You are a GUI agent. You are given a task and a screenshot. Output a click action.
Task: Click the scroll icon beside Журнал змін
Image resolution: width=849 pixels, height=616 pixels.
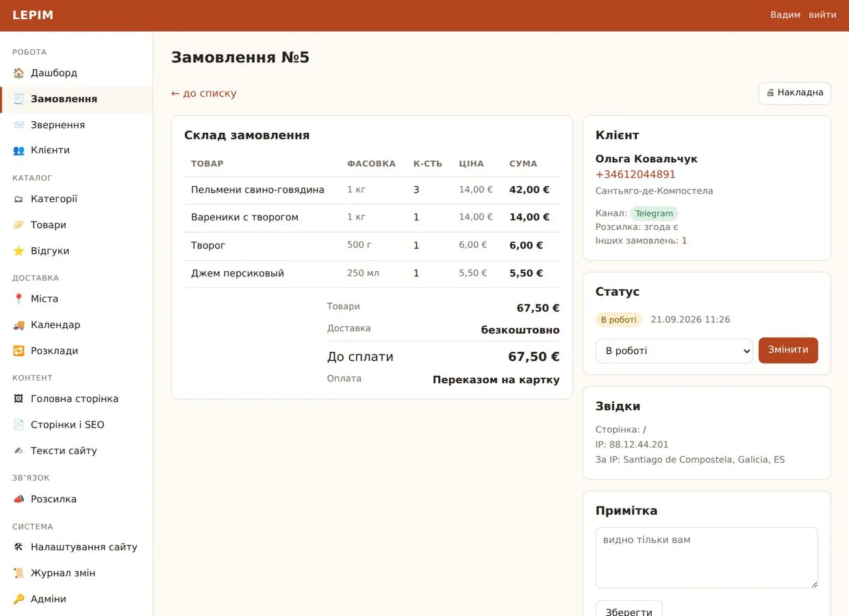tap(18, 573)
